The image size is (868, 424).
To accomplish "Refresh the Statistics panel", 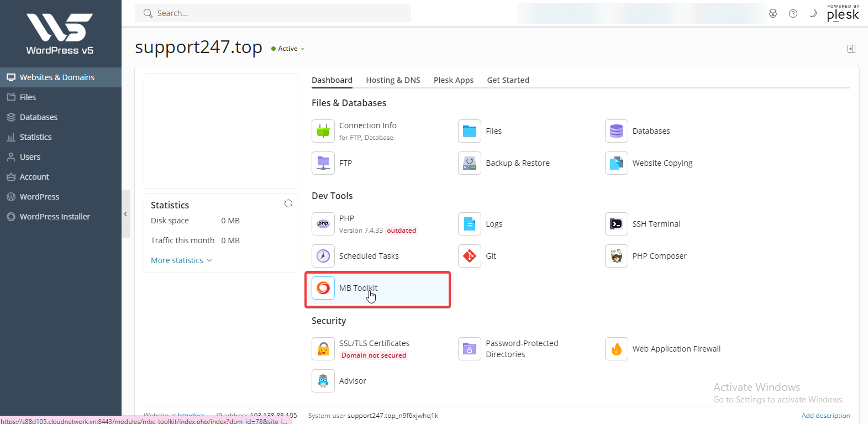I will (288, 204).
